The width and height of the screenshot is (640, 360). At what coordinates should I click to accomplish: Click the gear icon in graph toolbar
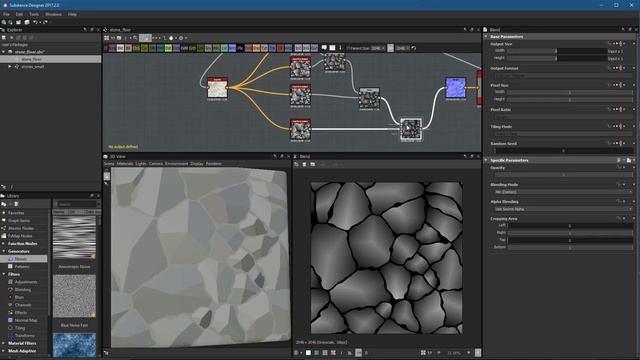181,38
